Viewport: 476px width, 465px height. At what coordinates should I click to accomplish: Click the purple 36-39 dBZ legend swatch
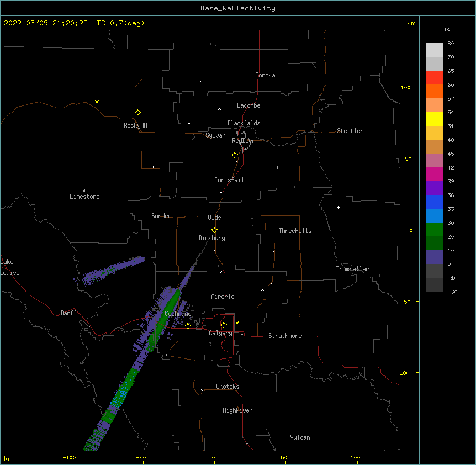[x=434, y=188]
